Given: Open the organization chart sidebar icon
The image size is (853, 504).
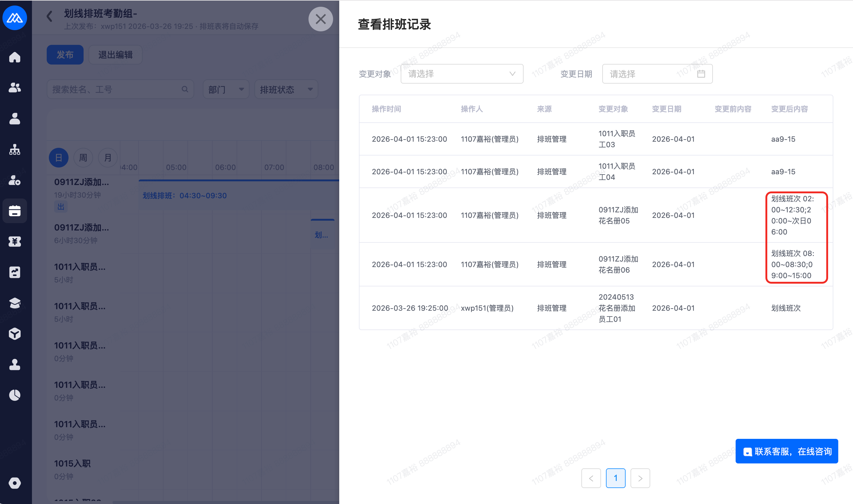Looking at the screenshot, I should pos(15,149).
